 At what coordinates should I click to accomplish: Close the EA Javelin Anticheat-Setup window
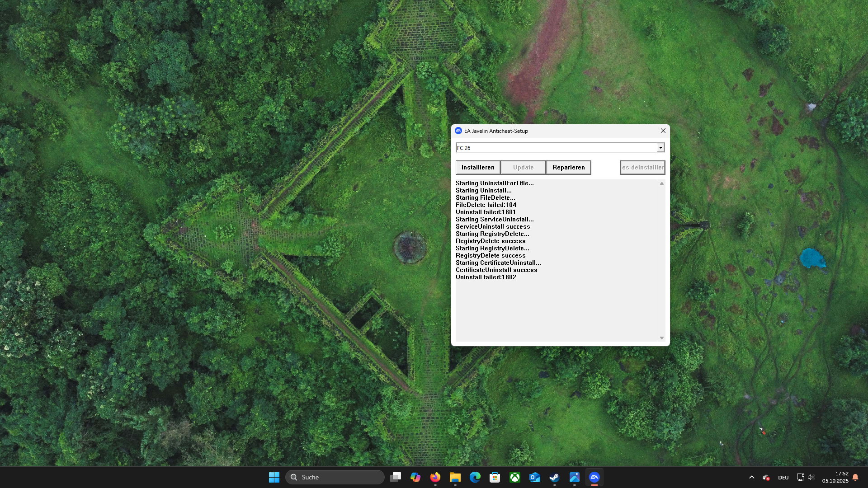[x=663, y=131]
